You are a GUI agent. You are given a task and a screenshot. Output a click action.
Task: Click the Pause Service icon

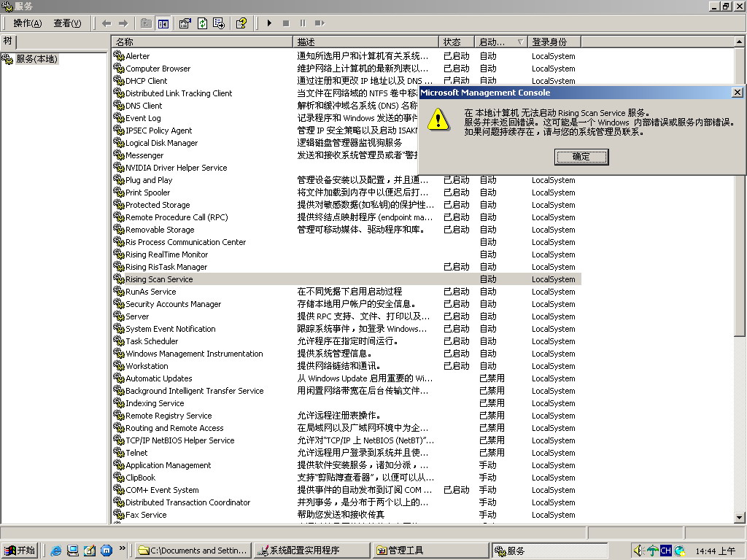(x=303, y=23)
